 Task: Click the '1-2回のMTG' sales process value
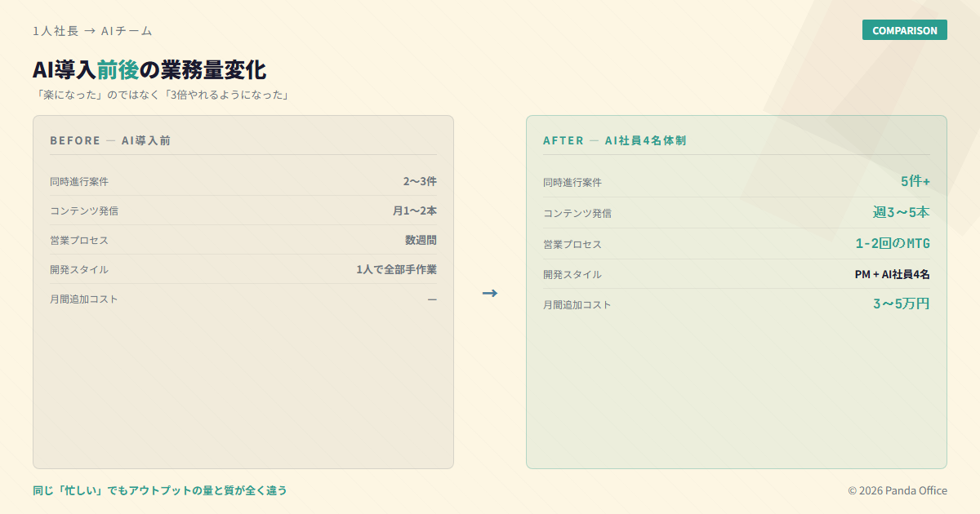point(892,243)
